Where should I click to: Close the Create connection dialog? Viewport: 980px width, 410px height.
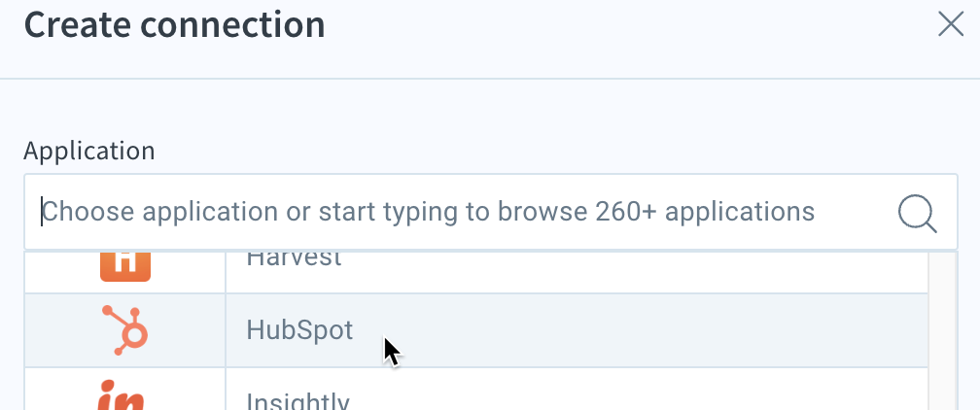(951, 25)
